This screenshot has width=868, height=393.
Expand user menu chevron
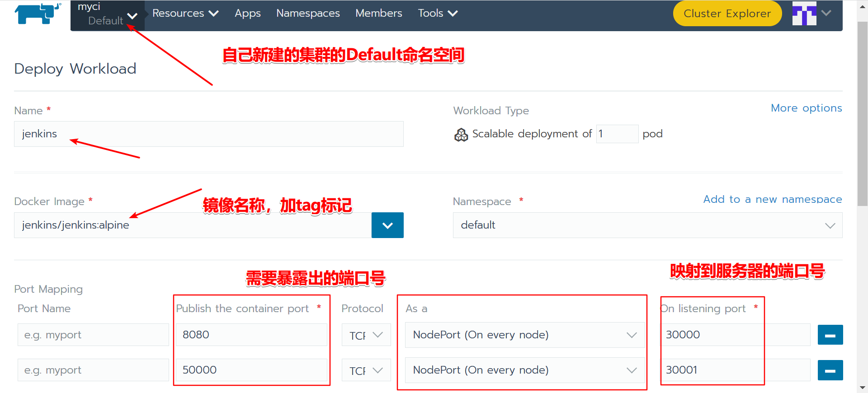click(826, 13)
